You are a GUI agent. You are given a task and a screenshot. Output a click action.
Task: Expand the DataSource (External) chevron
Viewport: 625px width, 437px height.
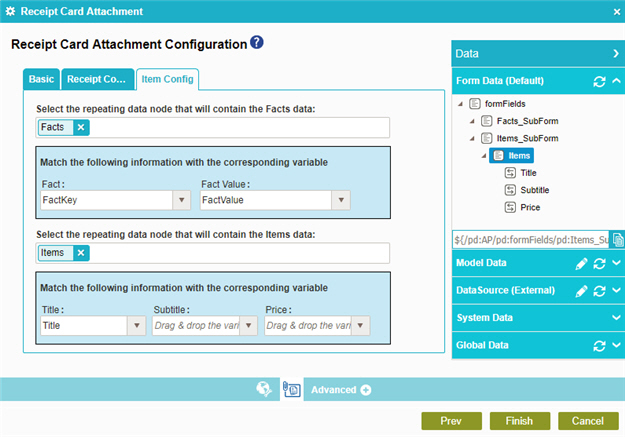pos(616,290)
